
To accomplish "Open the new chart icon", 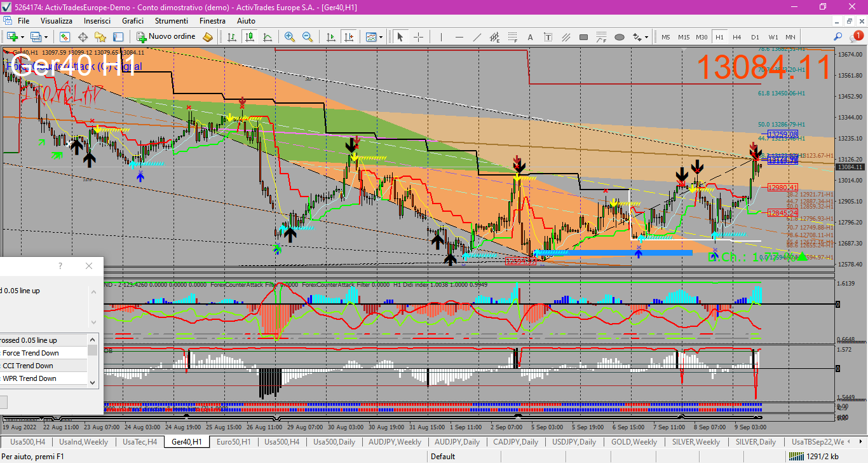I will click(x=12, y=37).
